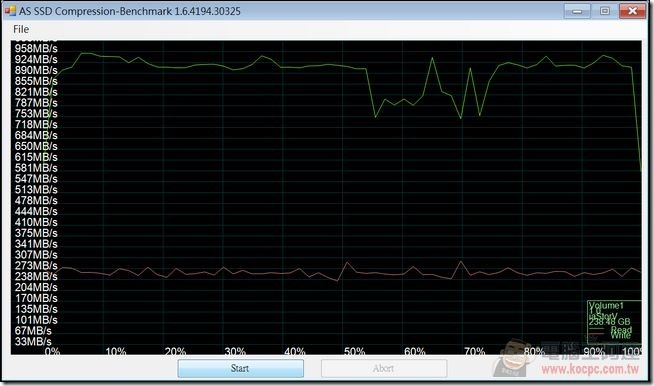Click the 70% mark on horizontal axis
654x386 pixels.
(474, 351)
